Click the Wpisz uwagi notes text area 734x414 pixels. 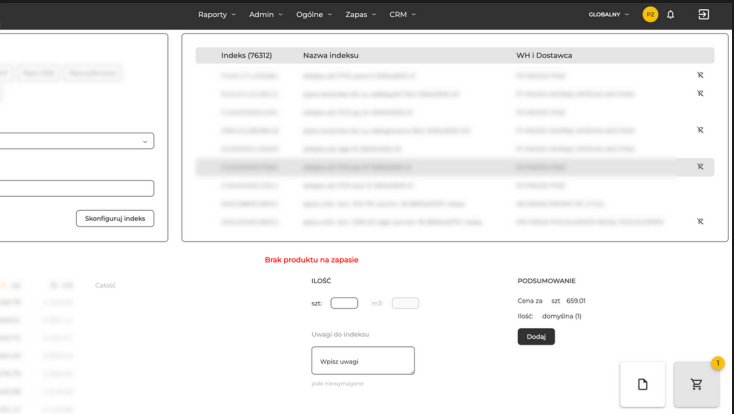point(362,360)
